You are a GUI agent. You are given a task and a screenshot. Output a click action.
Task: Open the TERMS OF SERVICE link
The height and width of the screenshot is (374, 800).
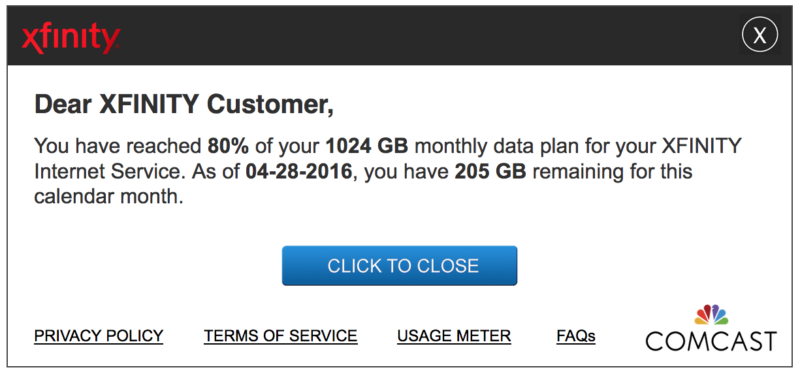tap(281, 336)
